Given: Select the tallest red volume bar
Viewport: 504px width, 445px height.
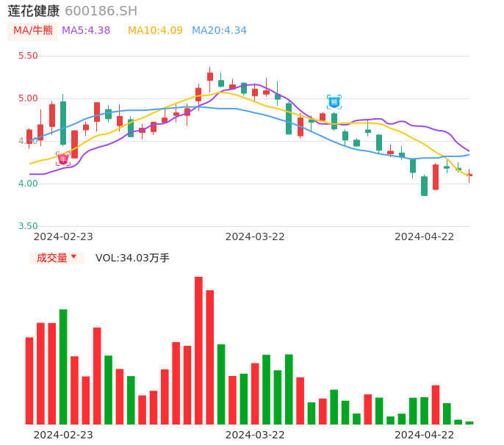Looking at the screenshot, I should (198, 350).
